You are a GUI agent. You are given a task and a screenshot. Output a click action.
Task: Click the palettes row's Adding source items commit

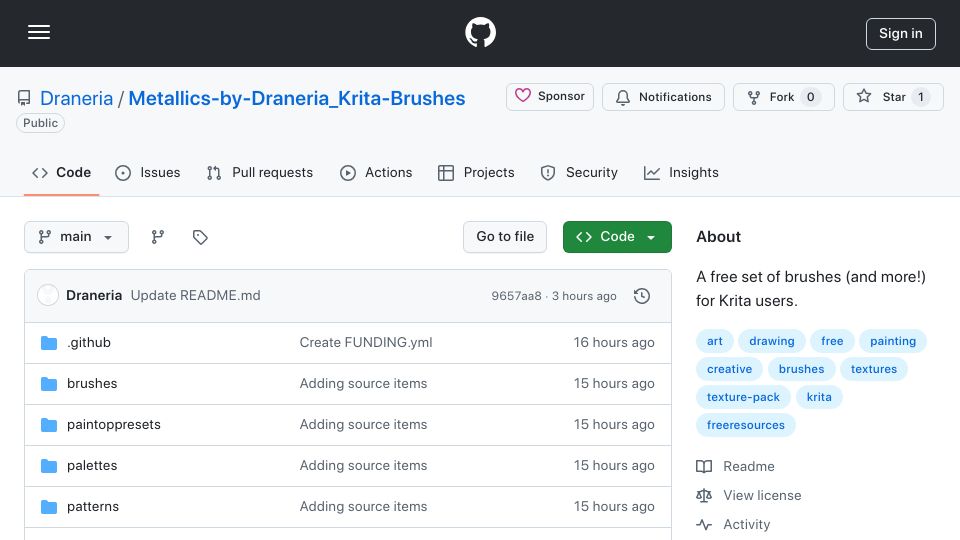[x=363, y=465]
